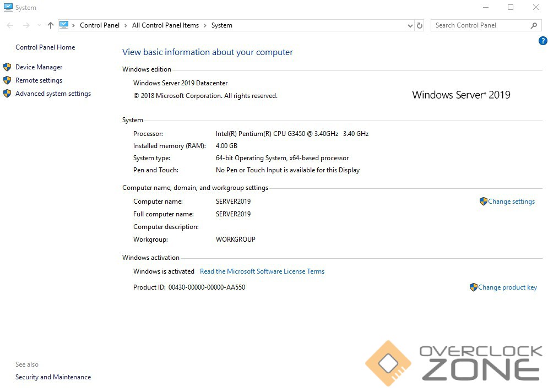The height and width of the screenshot is (392, 548).
Task: Click shield icon next to Change settings
Action: pyautogui.click(x=484, y=202)
